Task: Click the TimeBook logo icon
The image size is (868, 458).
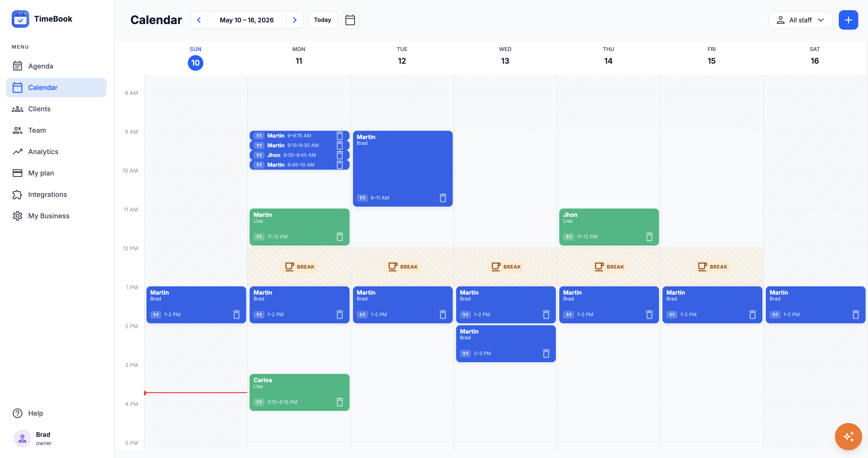Action: [20, 19]
